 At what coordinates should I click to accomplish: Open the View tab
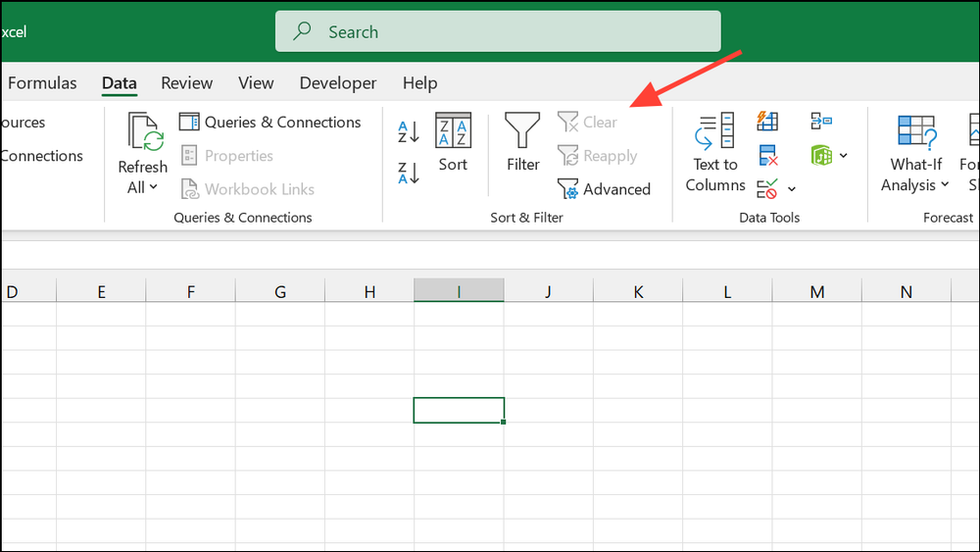click(x=256, y=83)
